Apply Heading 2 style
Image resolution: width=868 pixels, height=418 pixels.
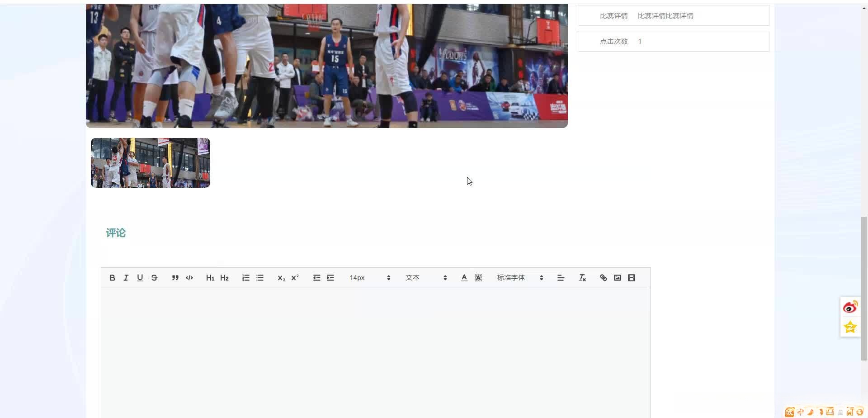tap(224, 278)
